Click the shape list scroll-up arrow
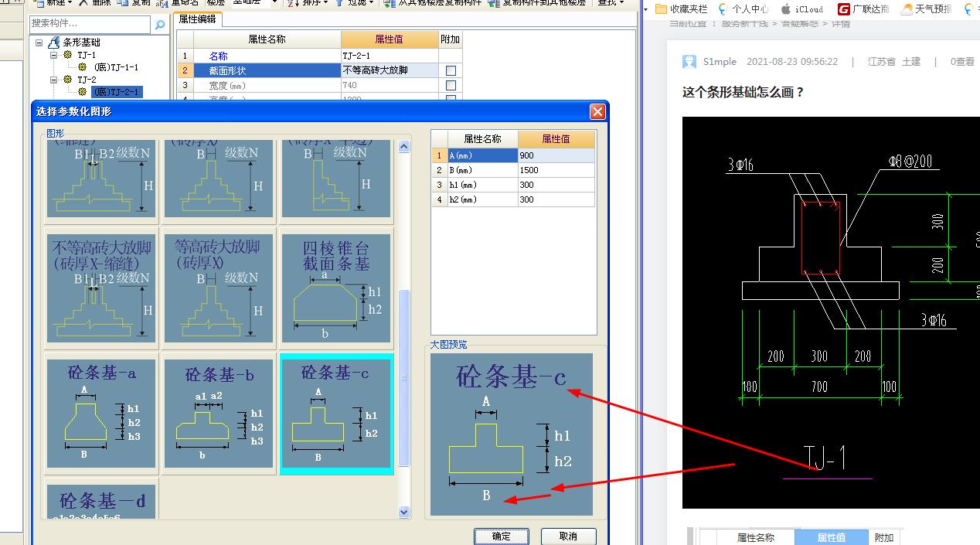This screenshot has height=545, width=980. (403, 146)
